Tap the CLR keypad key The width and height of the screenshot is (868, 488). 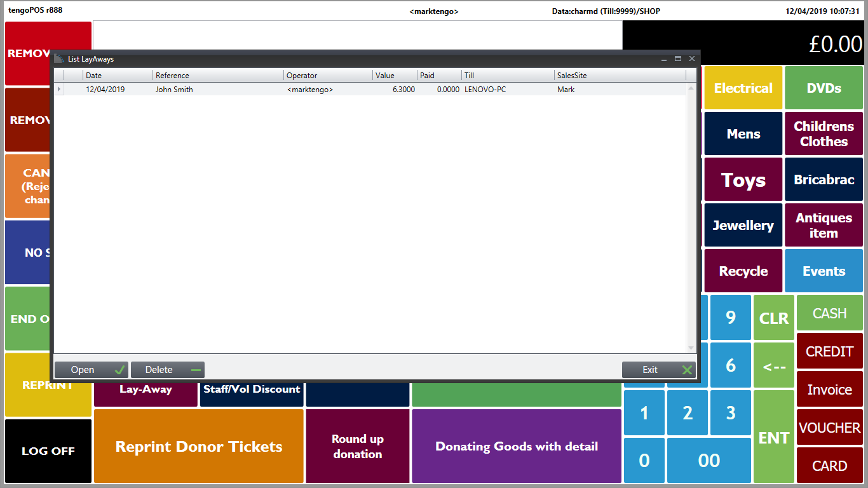pos(774,318)
